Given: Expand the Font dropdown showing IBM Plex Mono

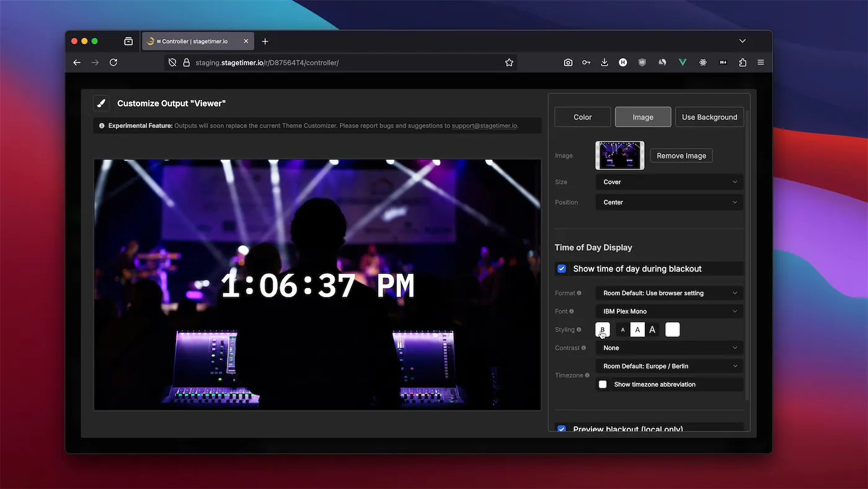Looking at the screenshot, I should click(x=669, y=312).
